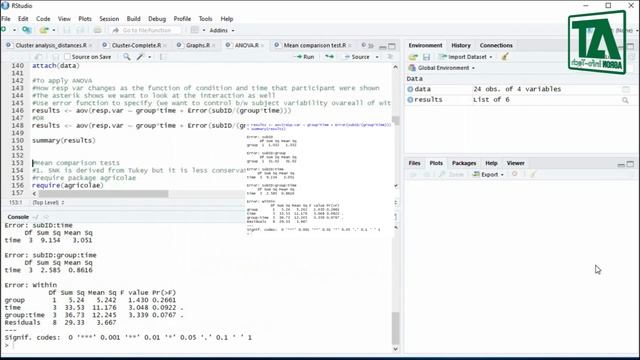Screen dimensions: 640x360
Task: Click the editor horizontal scrollbar thumb
Action: click(103, 193)
